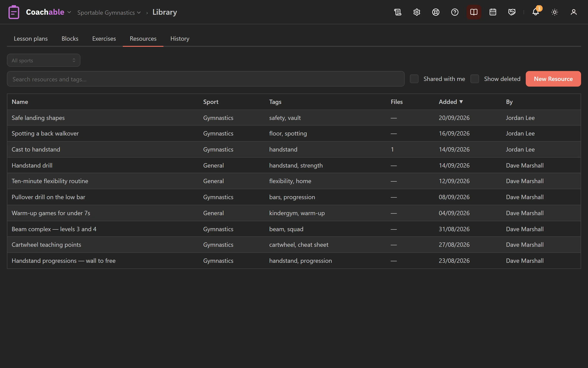Select the Resources tab
The height and width of the screenshot is (368, 588).
[143, 39]
